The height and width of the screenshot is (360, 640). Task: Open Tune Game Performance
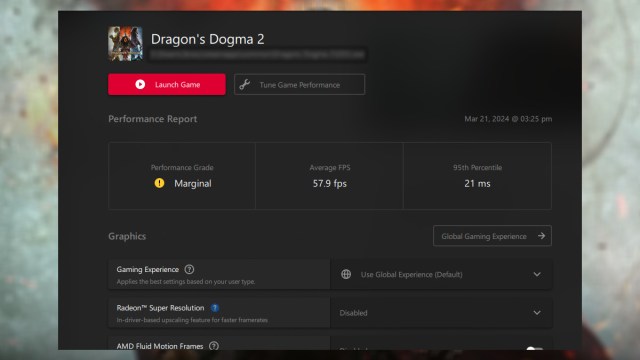pos(299,84)
